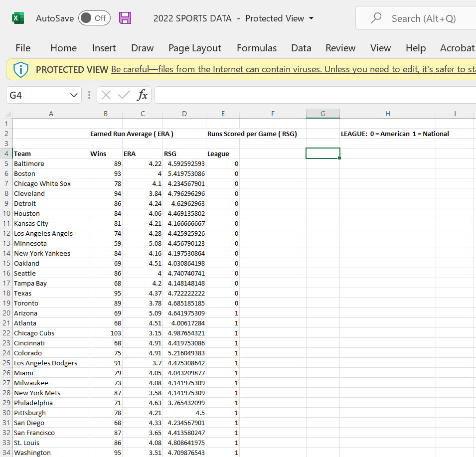
Task: Open the File menu
Action: [23, 48]
